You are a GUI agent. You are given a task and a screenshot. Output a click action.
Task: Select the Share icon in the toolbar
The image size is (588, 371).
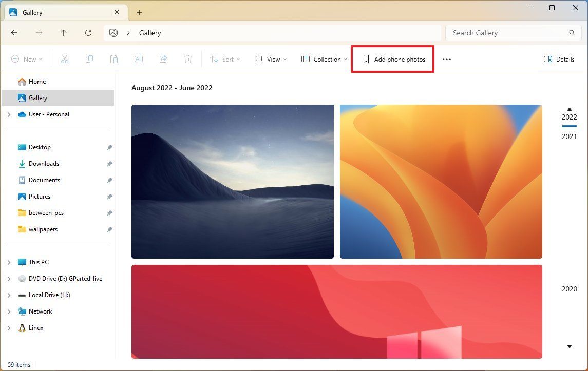tap(163, 59)
